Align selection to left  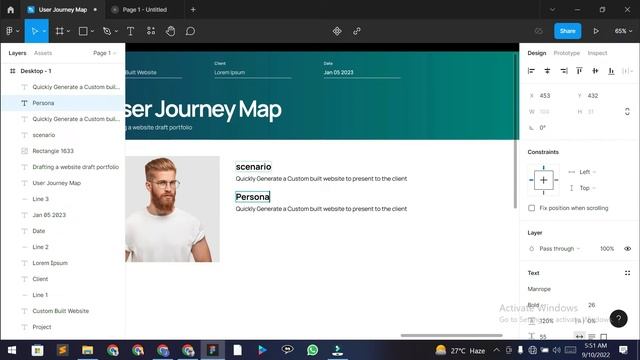coord(531,71)
